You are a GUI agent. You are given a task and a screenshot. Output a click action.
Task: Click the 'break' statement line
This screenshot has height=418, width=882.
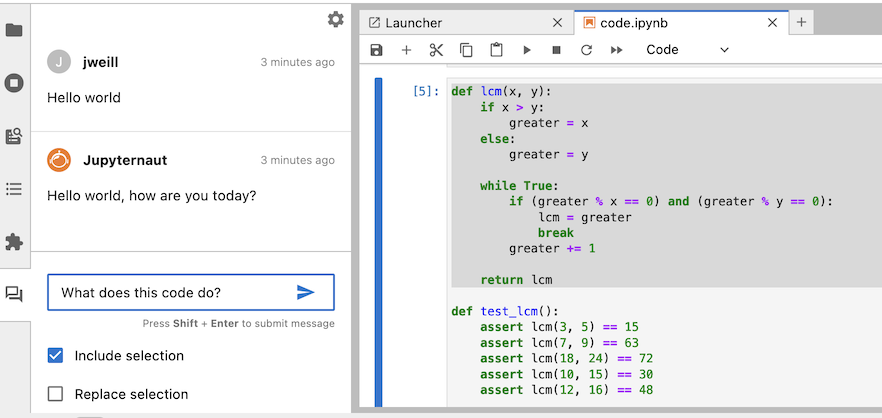[556, 233]
